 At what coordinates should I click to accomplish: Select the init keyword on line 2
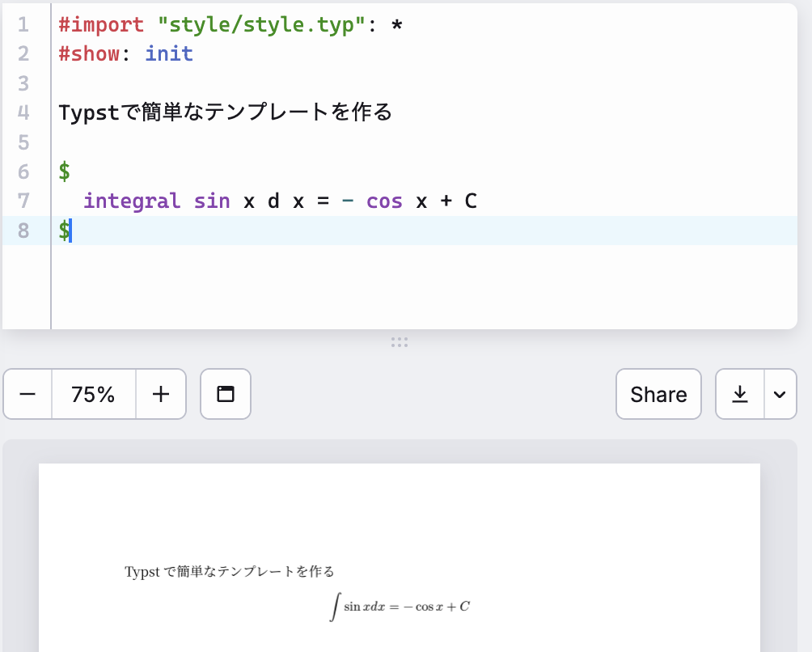tap(168, 53)
